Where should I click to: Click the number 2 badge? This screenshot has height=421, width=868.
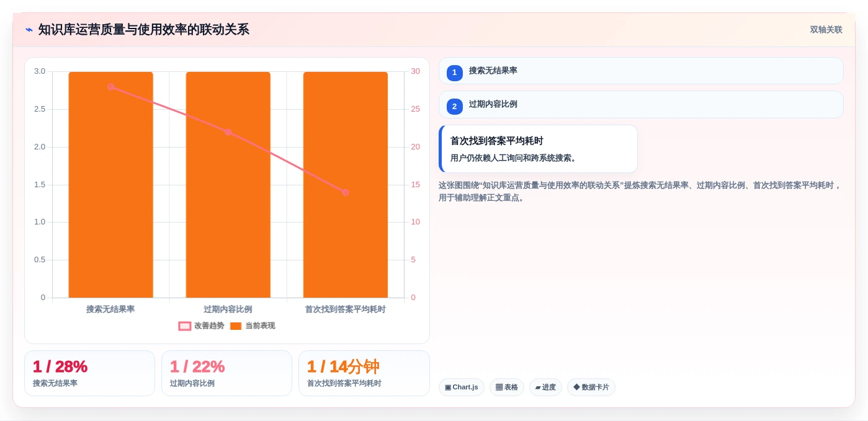click(x=454, y=107)
